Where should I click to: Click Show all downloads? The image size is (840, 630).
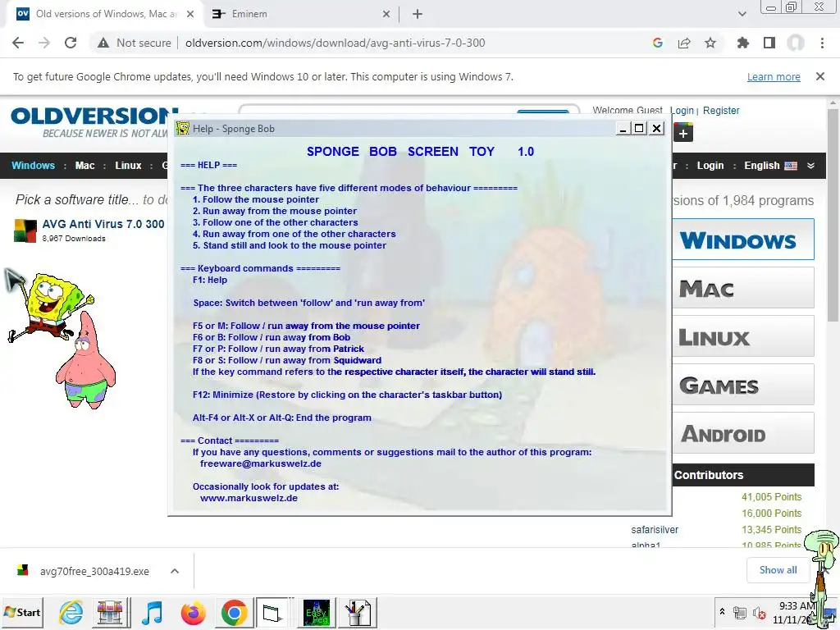[778, 570]
